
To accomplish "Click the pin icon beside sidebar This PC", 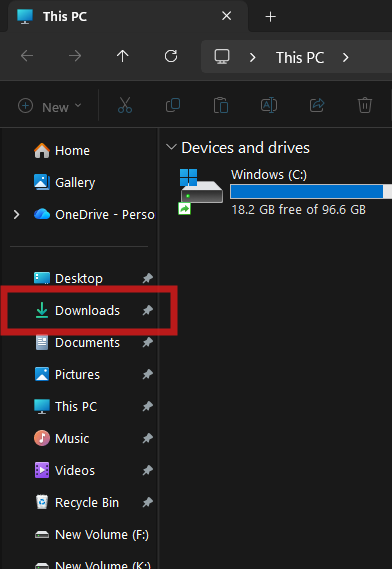I will 147,406.
